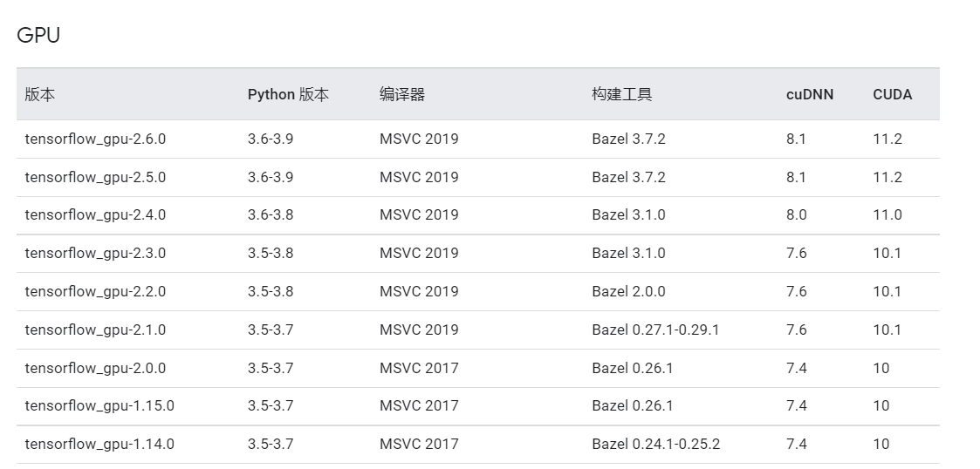This screenshot has width=980, height=469.
Task: Click the tensorflow_gpu-2.6.0 cell
Action: (x=96, y=139)
